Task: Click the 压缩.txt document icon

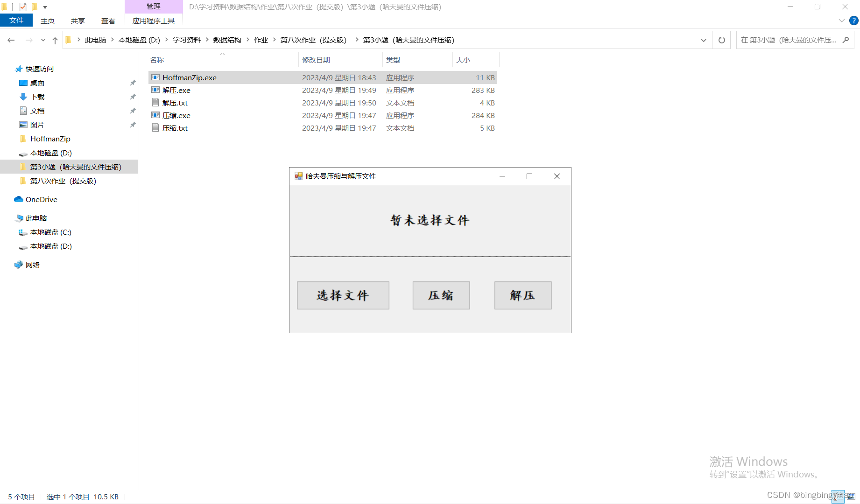Action: 155,128
